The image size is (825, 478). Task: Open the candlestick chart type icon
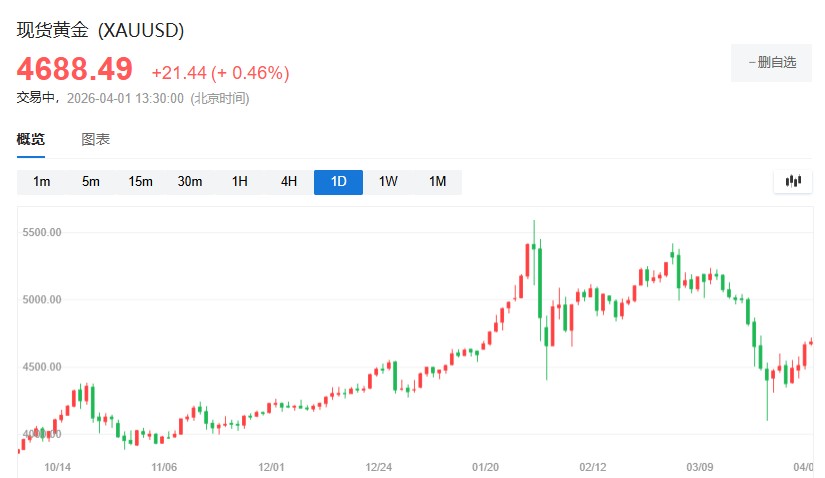tap(793, 181)
